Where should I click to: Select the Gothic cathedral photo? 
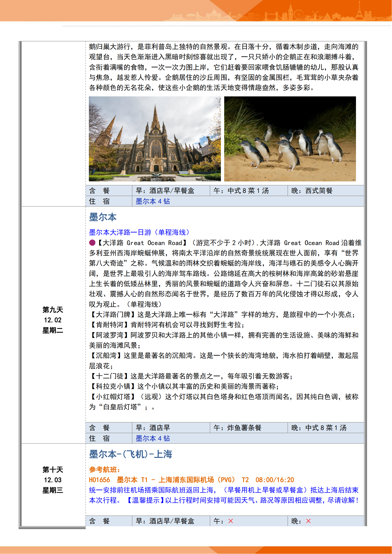click(x=155, y=139)
